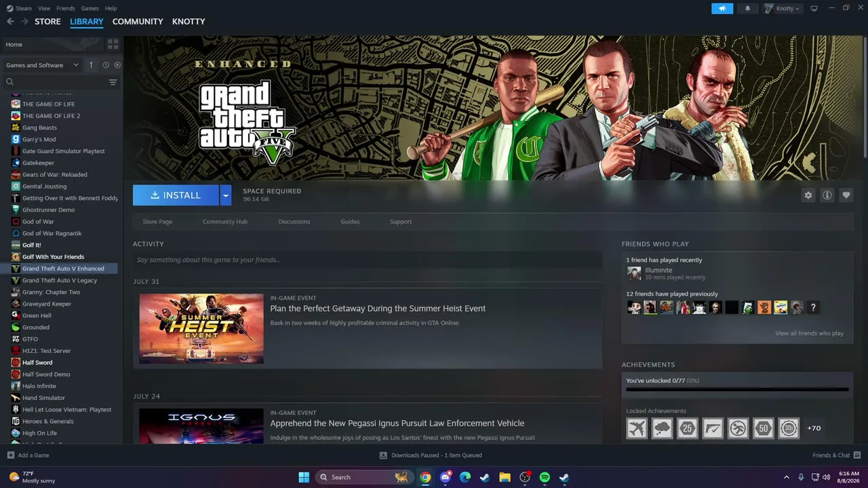Sort library list by the up arrow
Screen dimensions: 868x488
coord(92,65)
